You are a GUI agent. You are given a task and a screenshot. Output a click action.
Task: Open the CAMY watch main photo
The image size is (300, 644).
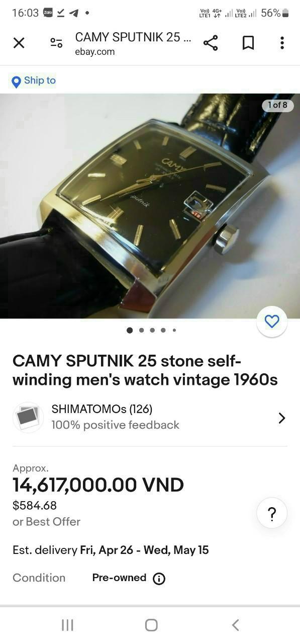point(150,206)
